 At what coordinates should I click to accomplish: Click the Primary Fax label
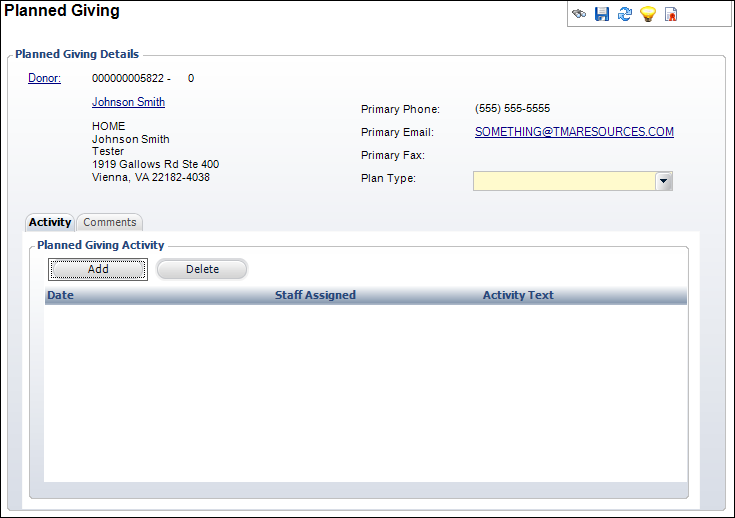(x=393, y=155)
